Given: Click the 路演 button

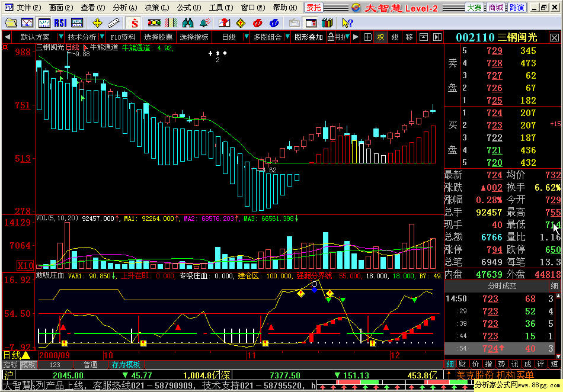Looking at the screenshot, I should point(517,8).
